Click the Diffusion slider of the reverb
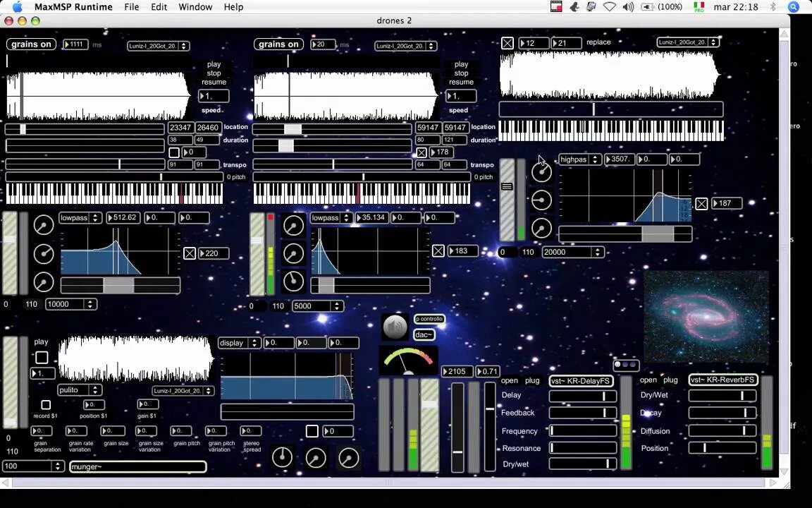 [722, 431]
